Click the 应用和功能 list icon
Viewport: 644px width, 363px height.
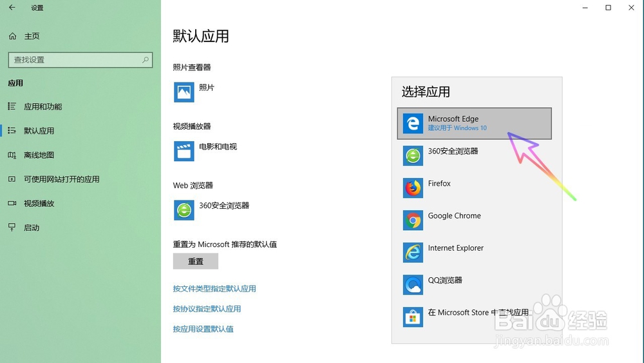12,106
